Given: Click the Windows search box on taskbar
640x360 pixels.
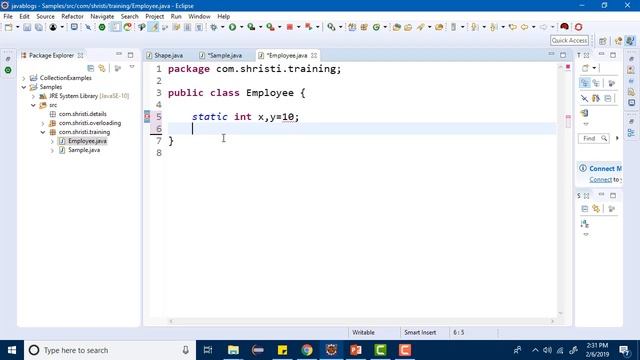Looking at the screenshot, I should pos(110,350).
